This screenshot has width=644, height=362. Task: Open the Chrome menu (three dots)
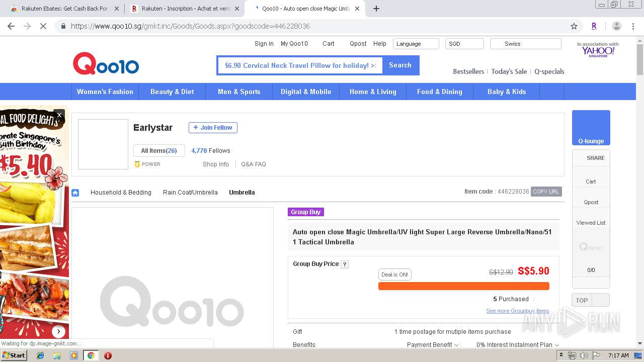tap(633, 26)
